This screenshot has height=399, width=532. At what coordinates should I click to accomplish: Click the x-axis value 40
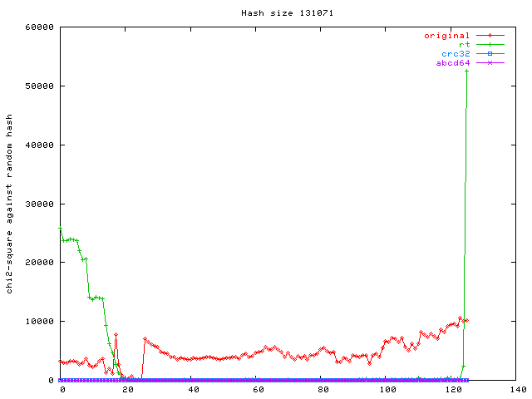coord(194,390)
